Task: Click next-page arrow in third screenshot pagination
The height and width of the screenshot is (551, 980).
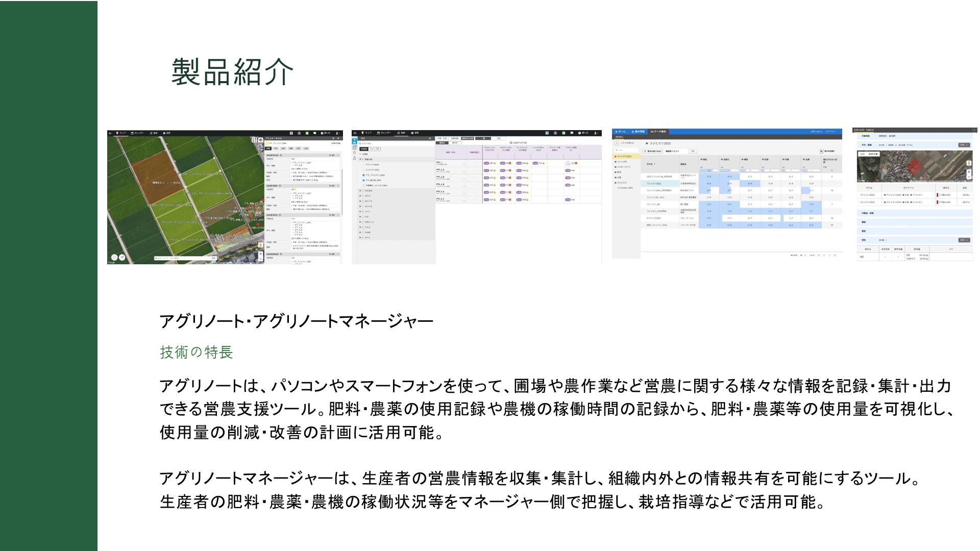Action: 829,255
